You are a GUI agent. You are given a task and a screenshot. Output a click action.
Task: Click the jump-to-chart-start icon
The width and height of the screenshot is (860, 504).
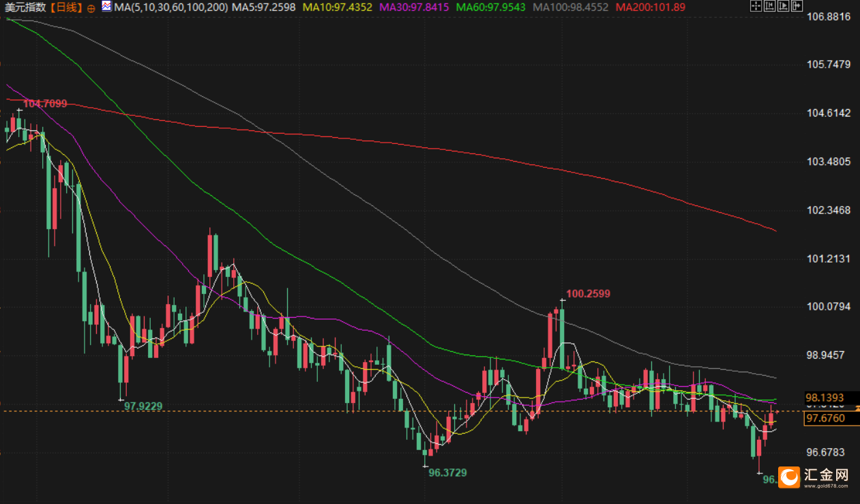769,7
